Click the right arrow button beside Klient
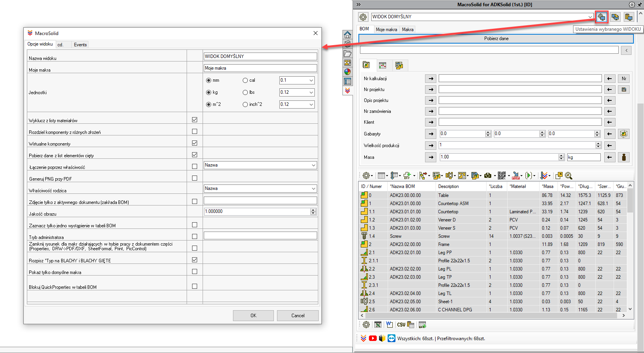The width and height of the screenshot is (644, 353). click(431, 122)
